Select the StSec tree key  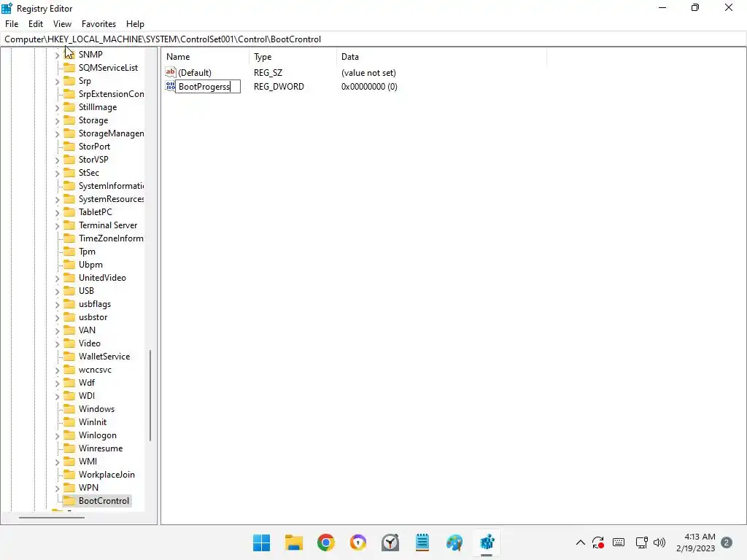88,172
